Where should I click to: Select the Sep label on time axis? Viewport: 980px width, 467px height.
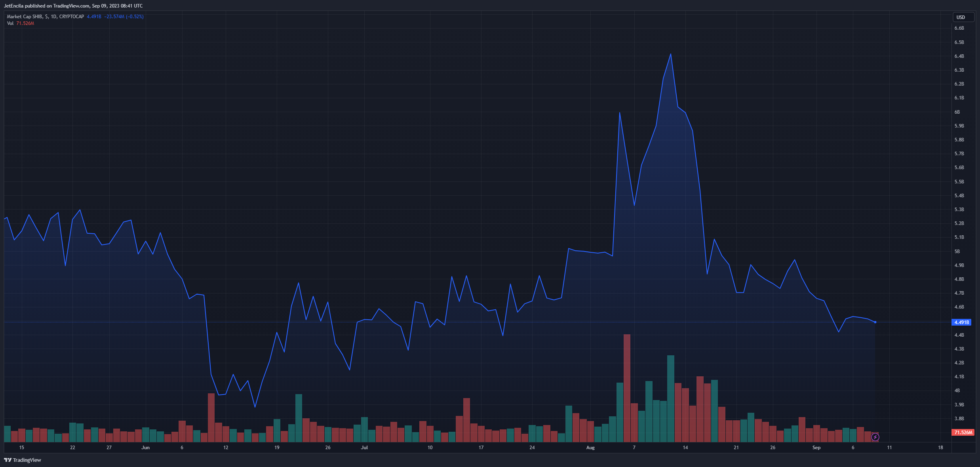pyautogui.click(x=816, y=448)
